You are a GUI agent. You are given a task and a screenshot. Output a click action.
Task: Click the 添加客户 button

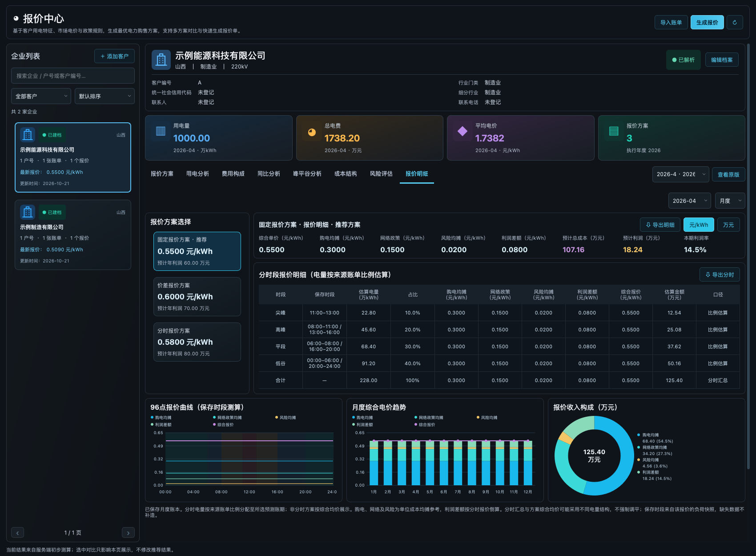click(x=114, y=56)
